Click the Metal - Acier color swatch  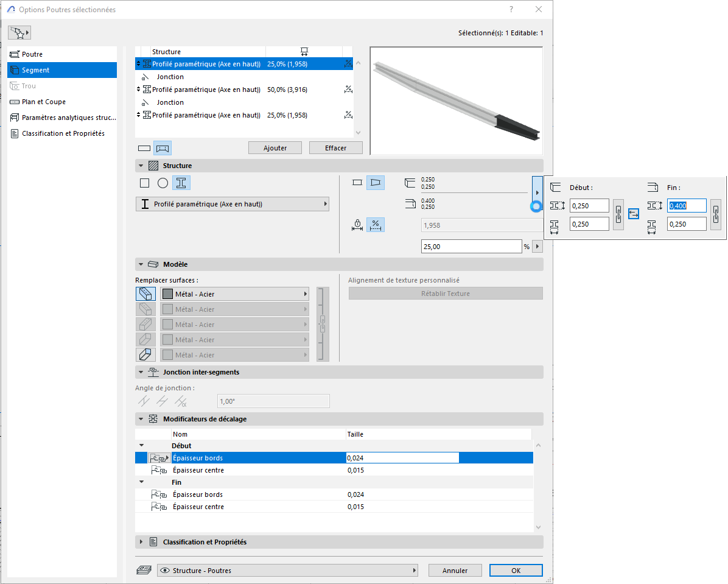coord(167,294)
